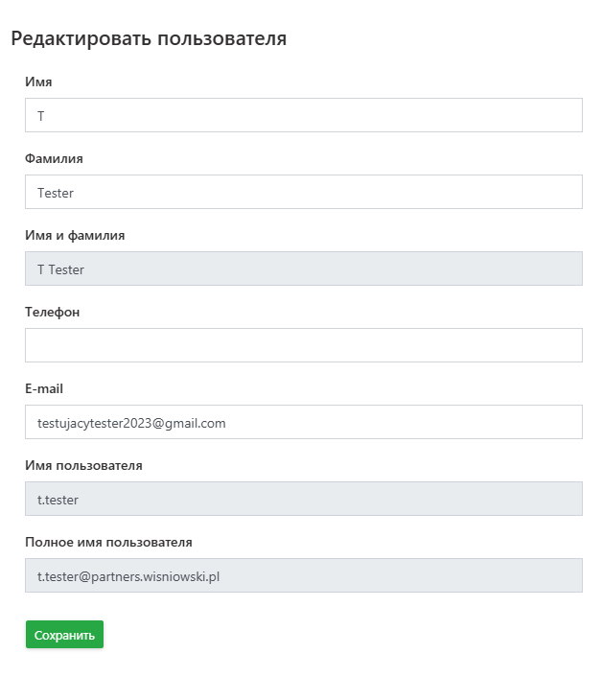Viewport: 602px width, 700px height.
Task: Click the "Полное имя пользователя" label
Action: point(108,543)
